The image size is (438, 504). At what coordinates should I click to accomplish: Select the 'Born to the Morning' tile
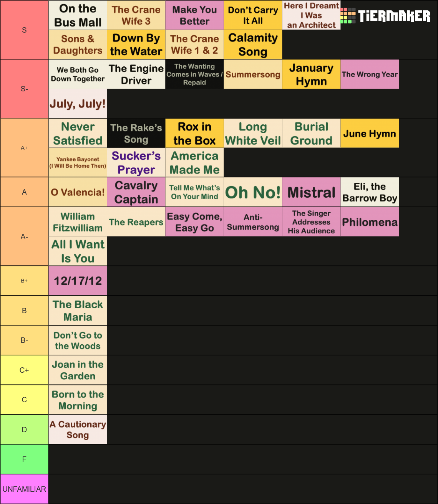[x=78, y=400]
